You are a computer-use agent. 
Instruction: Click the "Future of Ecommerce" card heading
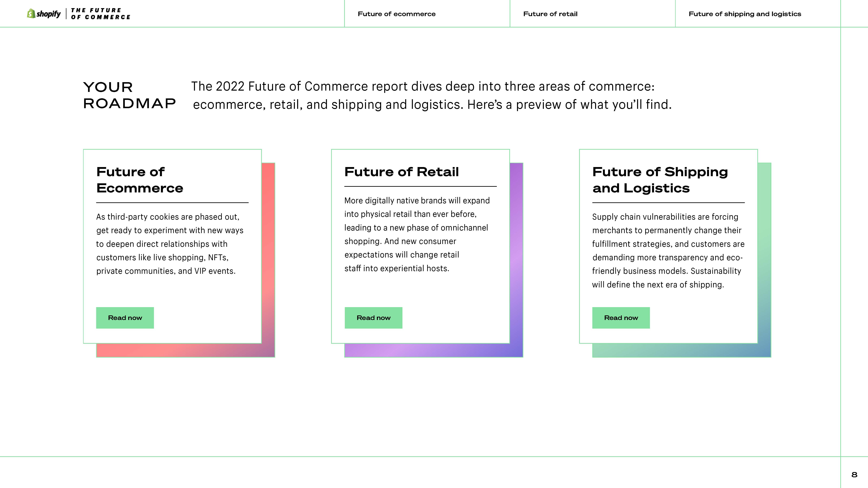click(139, 180)
